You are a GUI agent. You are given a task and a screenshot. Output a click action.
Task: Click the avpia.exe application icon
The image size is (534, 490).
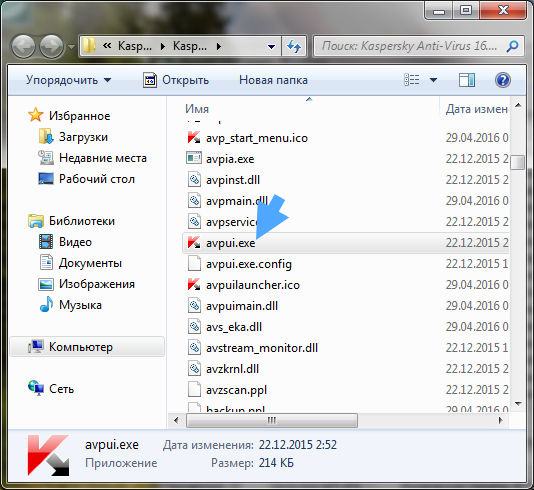point(194,158)
